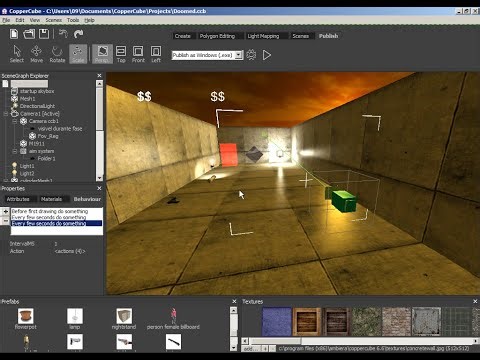Open the Scenes menu
480x360 pixels.
pos(54,20)
